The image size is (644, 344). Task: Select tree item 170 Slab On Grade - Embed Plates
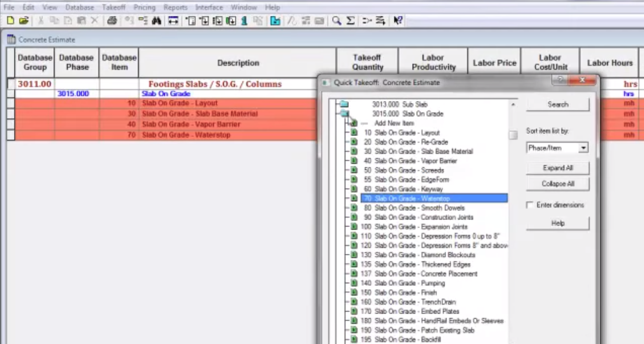tap(410, 312)
